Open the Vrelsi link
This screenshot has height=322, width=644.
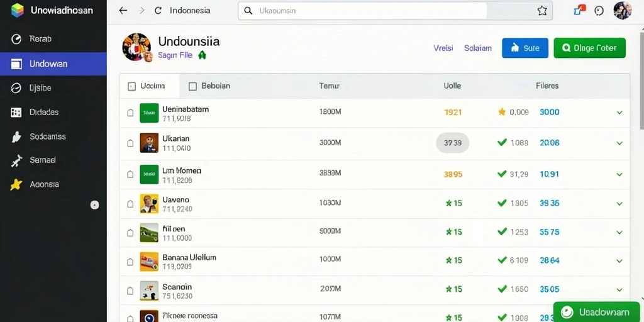tap(443, 48)
